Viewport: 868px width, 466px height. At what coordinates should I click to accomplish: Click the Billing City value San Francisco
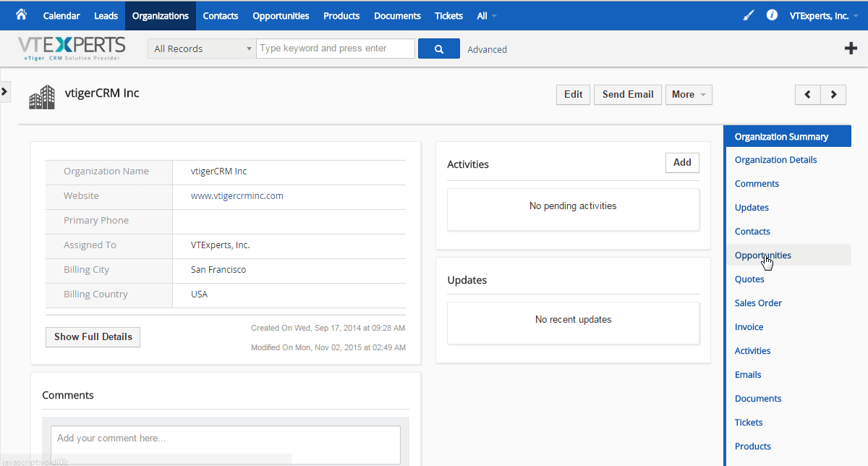(x=218, y=270)
